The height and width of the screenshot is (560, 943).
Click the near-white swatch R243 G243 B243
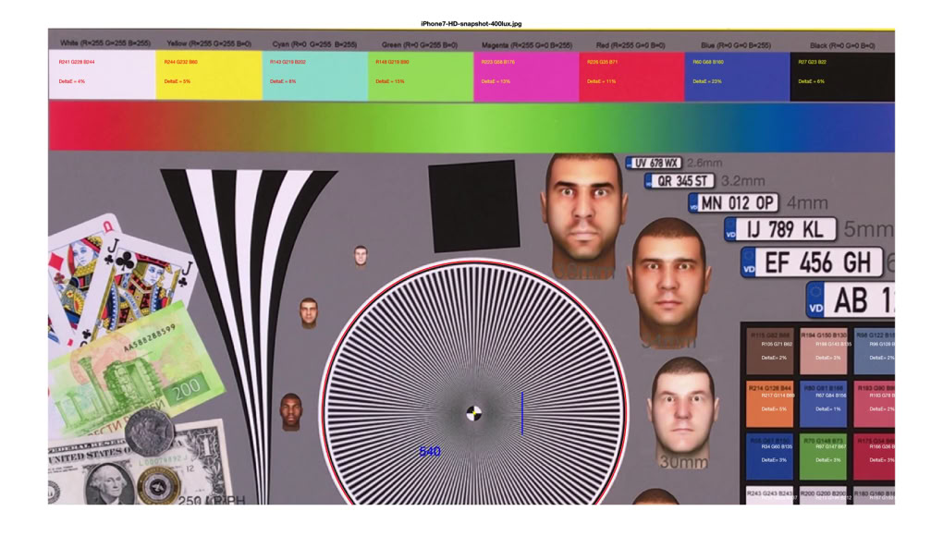(770, 495)
